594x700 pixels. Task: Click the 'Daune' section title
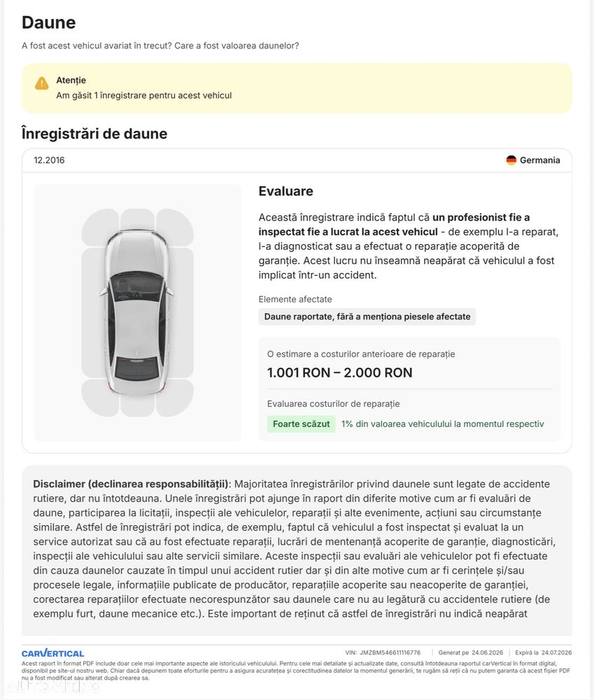tap(49, 22)
